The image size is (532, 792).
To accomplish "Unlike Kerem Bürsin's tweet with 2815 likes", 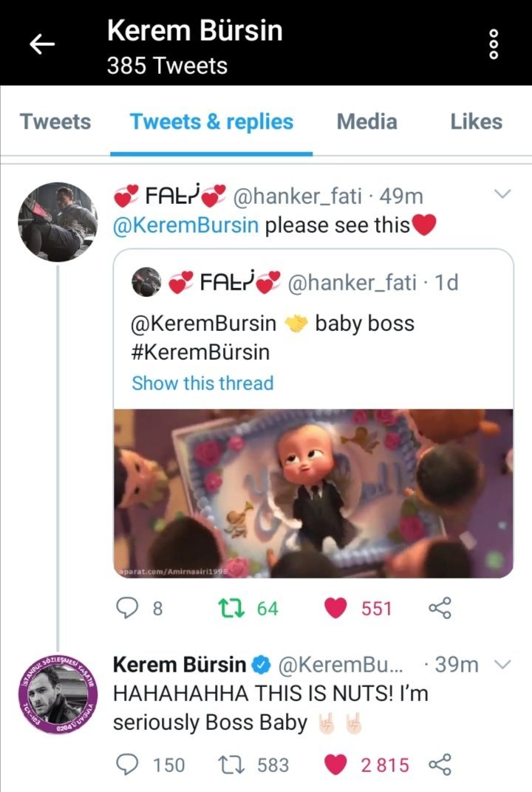I will coord(337,764).
